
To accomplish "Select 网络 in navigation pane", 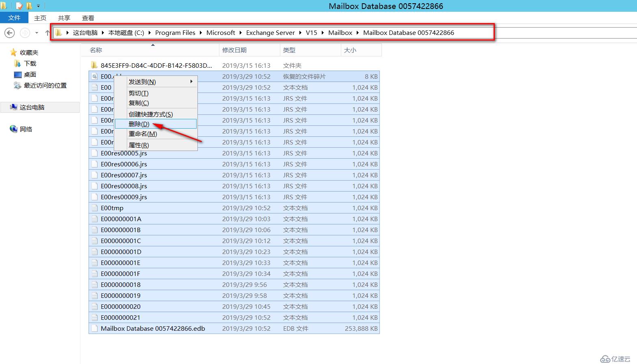I will tap(26, 129).
